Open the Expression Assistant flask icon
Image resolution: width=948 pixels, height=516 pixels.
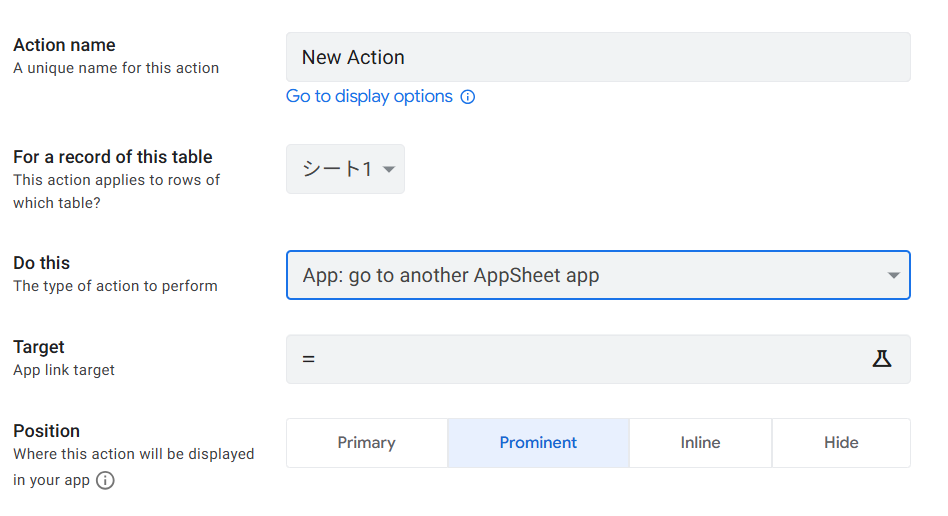[x=881, y=359]
